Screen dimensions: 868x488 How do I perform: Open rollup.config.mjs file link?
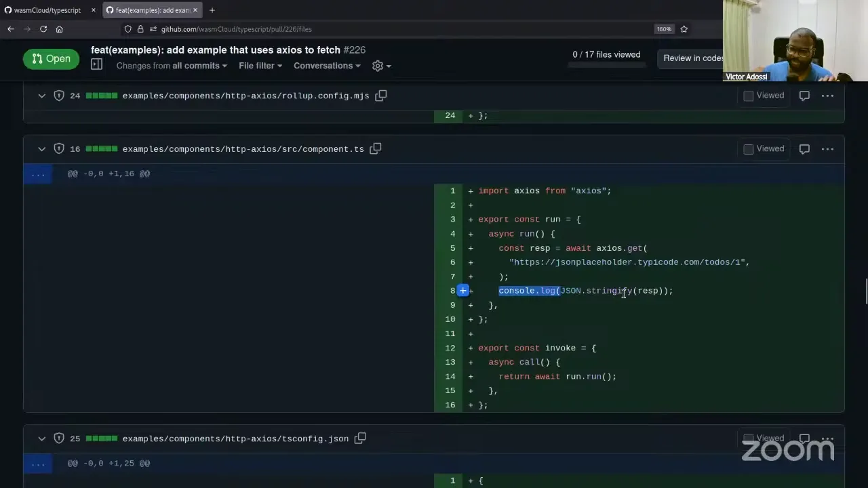pos(245,96)
